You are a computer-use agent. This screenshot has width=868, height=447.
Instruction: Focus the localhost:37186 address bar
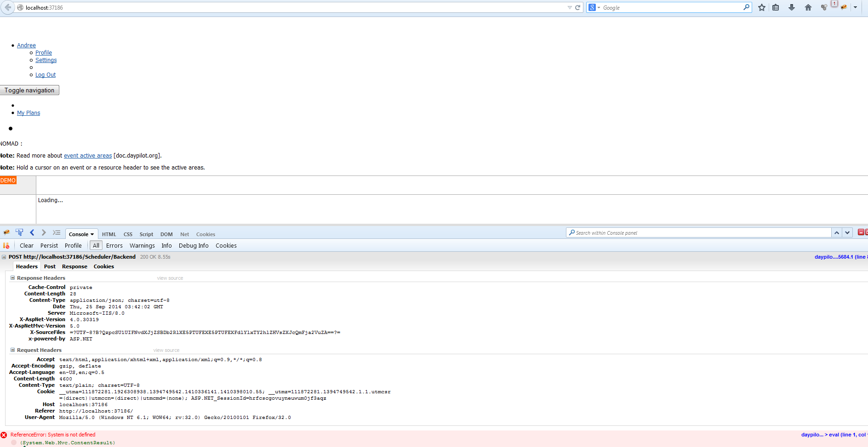[x=294, y=7]
